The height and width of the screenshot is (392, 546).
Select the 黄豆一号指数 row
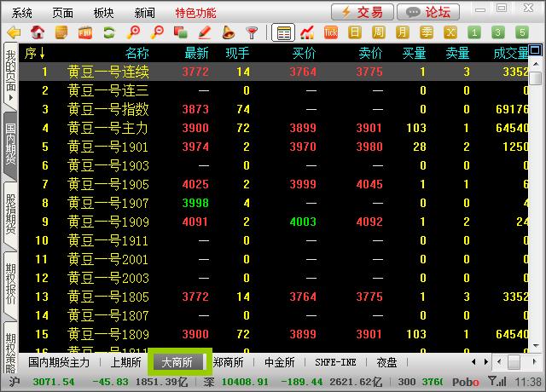274,109
